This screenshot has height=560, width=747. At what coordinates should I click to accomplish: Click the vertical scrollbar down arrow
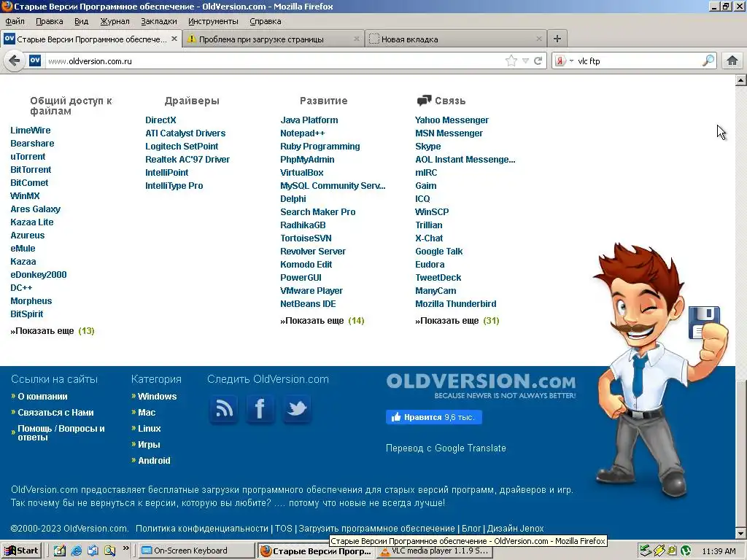[741, 533]
